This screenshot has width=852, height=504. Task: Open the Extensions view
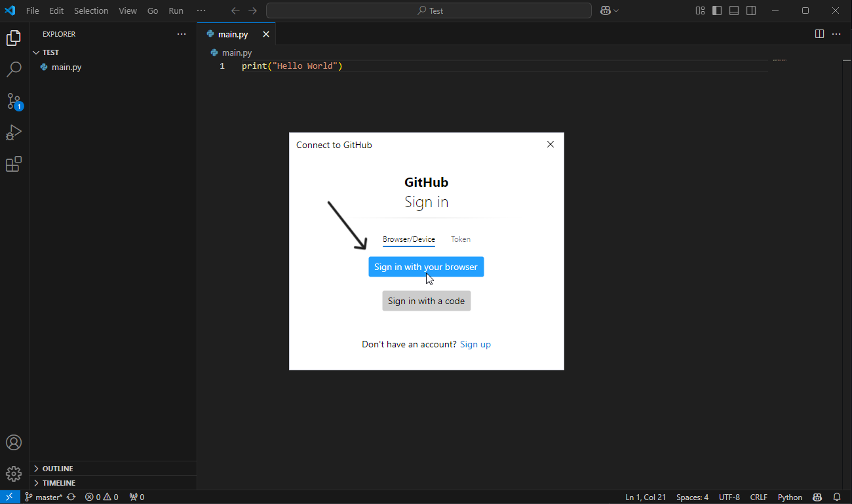click(x=14, y=164)
